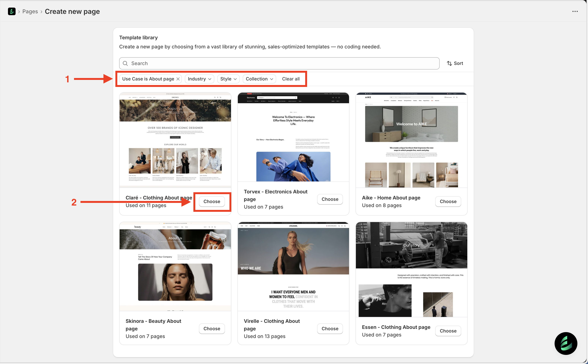588x364 pixels.
Task: Open the three-dots more options menu
Action: click(x=575, y=11)
